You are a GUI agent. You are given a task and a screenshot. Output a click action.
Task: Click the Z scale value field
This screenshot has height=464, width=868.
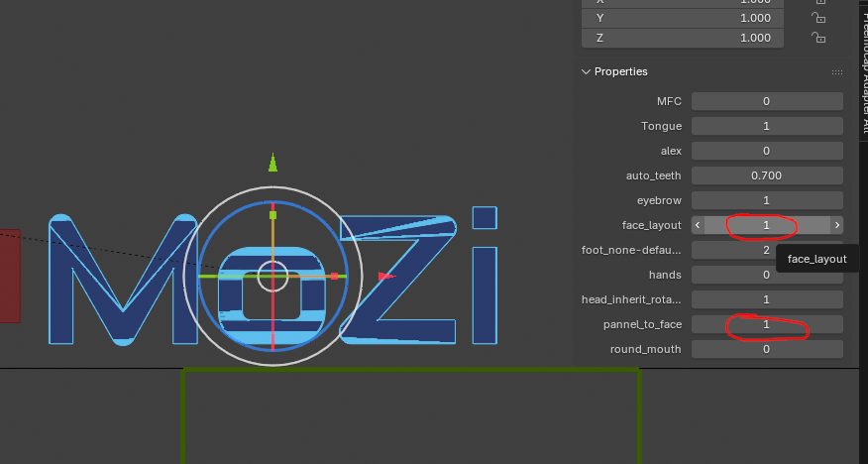[684, 38]
